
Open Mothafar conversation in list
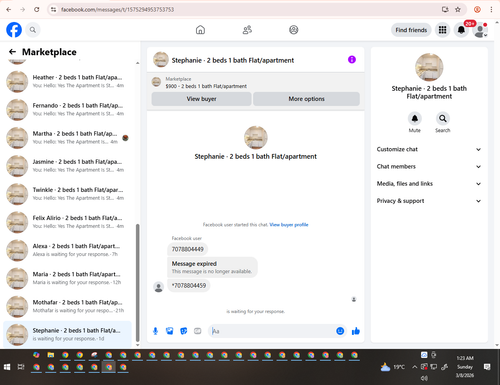click(x=67, y=307)
